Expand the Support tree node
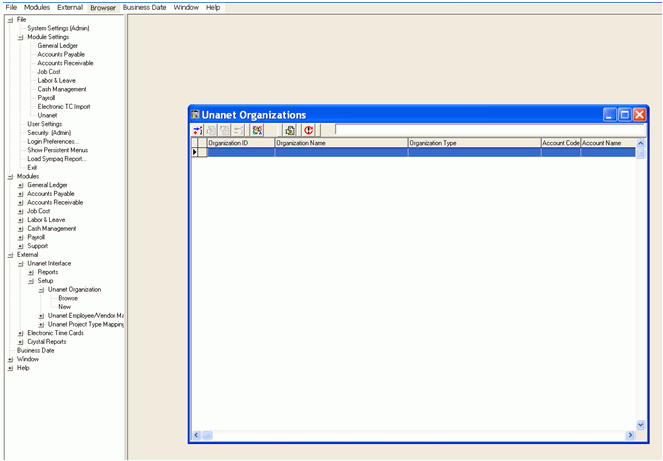The image size is (663, 461). coord(20,246)
